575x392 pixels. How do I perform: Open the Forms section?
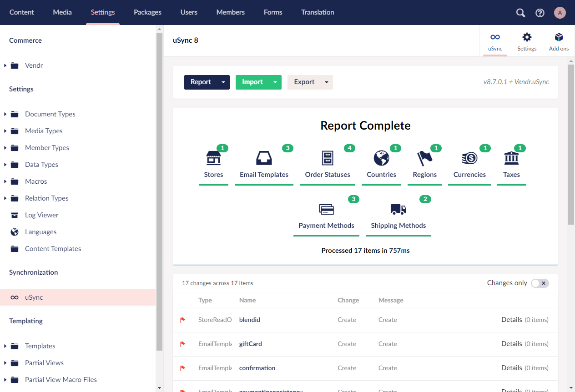click(x=273, y=12)
